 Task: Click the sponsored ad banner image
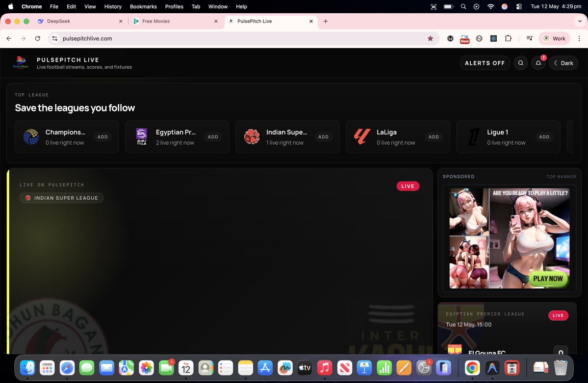coord(509,239)
